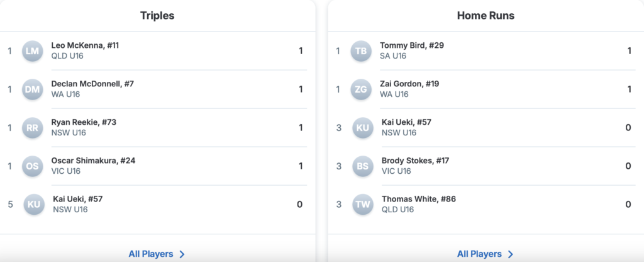This screenshot has height=262, width=644.
Task: Click Tommy Bird's TB avatar icon
Action: click(x=361, y=51)
